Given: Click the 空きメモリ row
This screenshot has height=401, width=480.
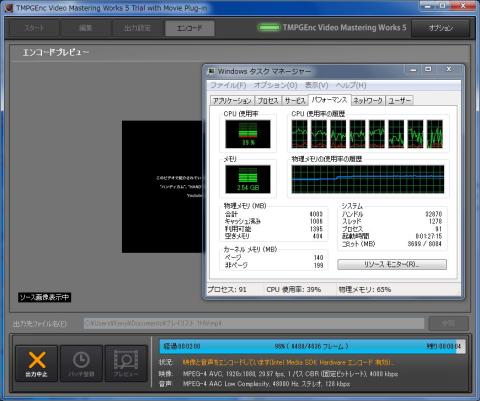Looking at the screenshot, I should click(273, 236).
